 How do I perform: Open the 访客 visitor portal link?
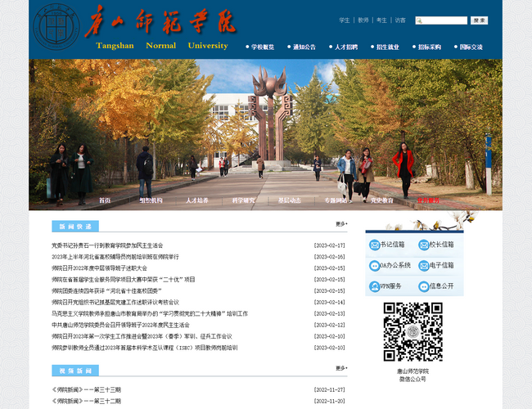point(400,20)
